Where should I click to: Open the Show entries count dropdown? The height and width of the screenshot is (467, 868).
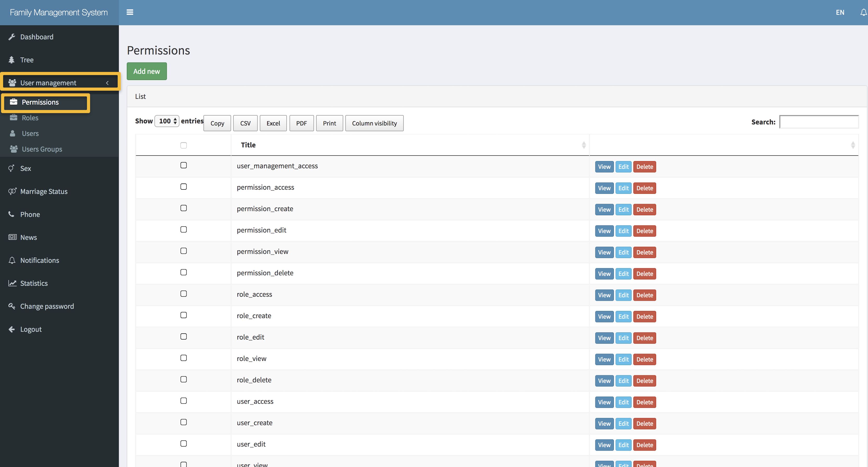coord(167,121)
